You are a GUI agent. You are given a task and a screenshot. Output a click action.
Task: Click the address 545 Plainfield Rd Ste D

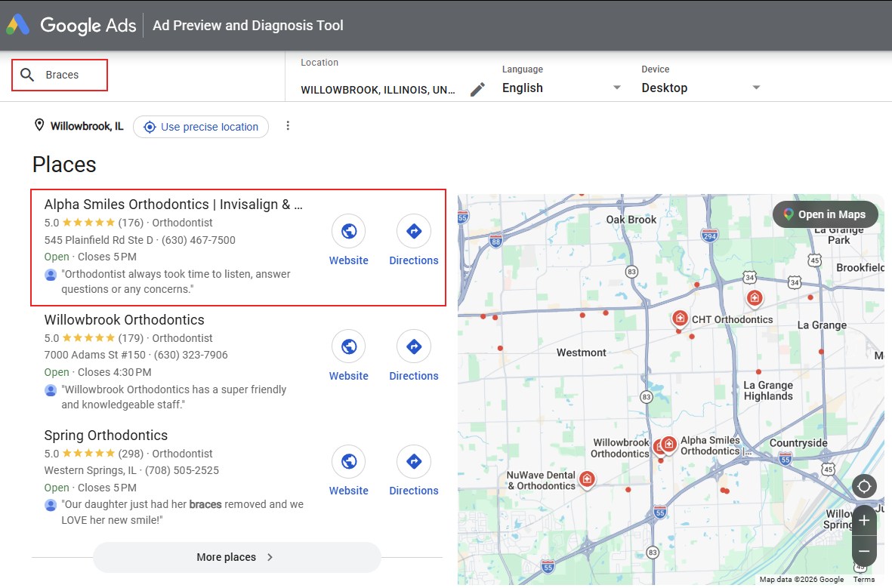coord(98,240)
